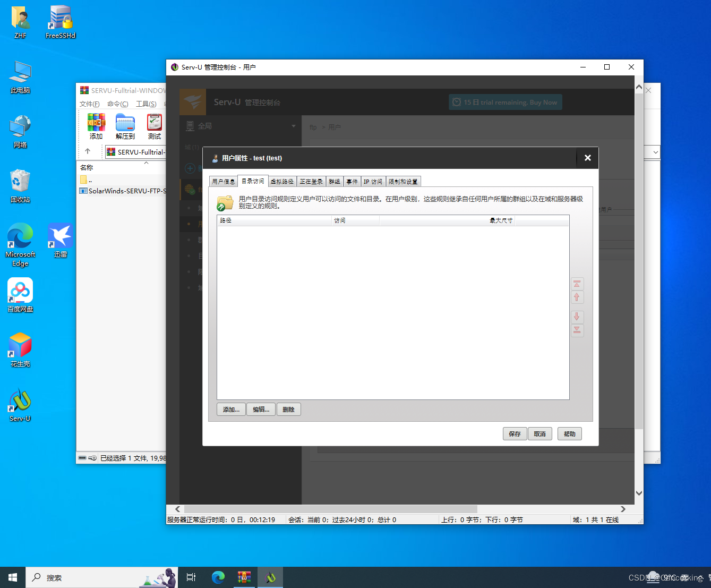The height and width of the screenshot is (588, 711).
Task: Select Microsoft Edge desktop shortcut
Action: click(x=20, y=245)
